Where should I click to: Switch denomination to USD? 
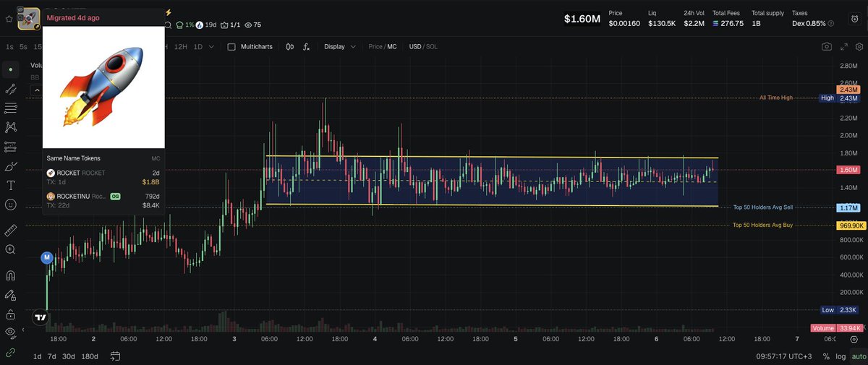(x=414, y=46)
